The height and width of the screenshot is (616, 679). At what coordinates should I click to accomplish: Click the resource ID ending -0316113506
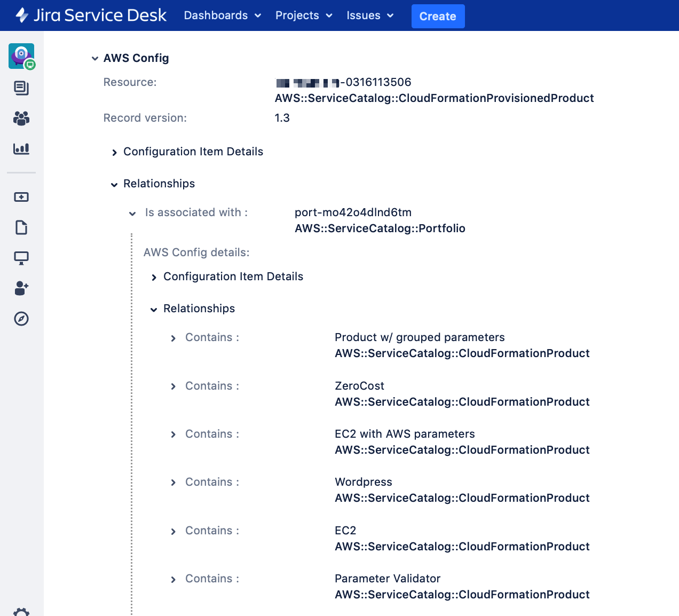pyautogui.click(x=343, y=82)
